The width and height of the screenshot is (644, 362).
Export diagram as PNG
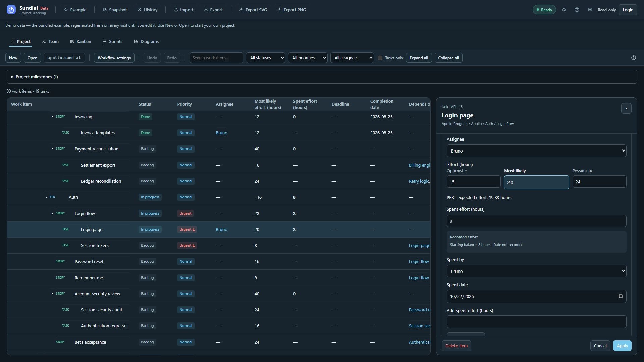(292, 10)
